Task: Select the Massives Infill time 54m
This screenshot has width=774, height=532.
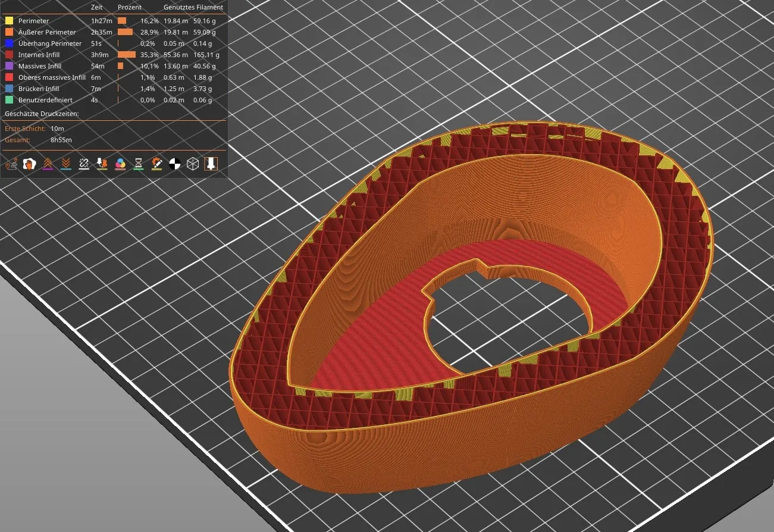Action: pyautogui.click(x=98, y=66)
